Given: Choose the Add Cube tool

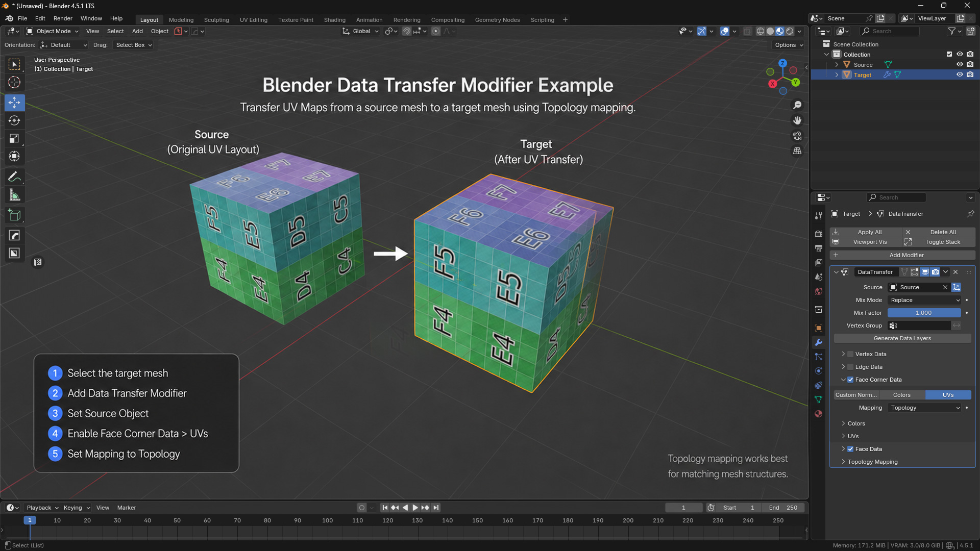Looking at the screenshot, I should (14, 215).
